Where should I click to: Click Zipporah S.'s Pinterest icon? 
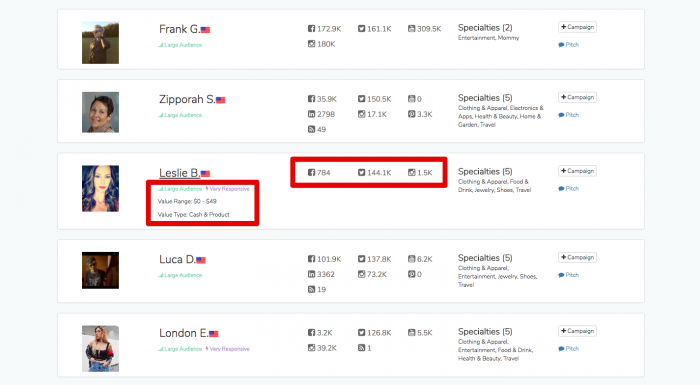[x=411, y=114]
